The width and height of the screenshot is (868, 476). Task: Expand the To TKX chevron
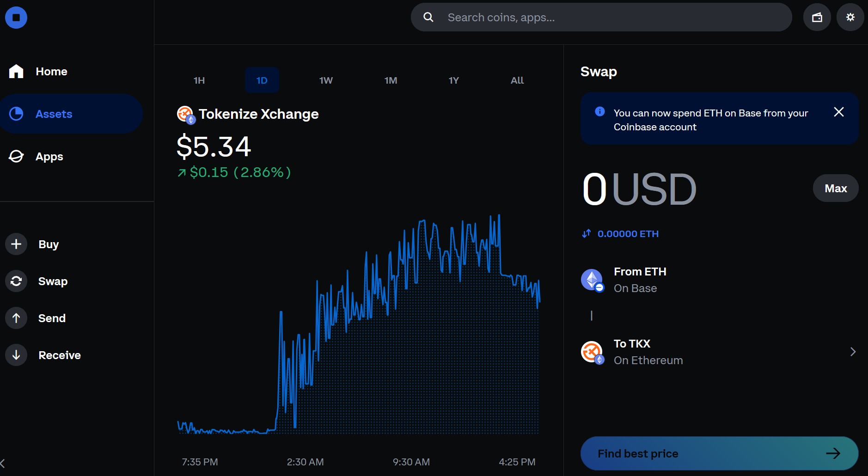pyautogui.click(x=853, y=352)
